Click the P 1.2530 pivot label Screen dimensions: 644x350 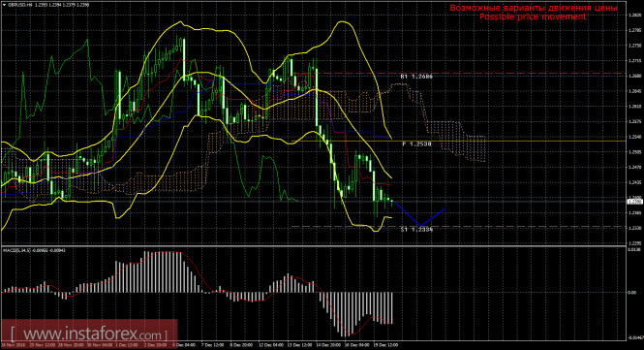tap(416, 143)
